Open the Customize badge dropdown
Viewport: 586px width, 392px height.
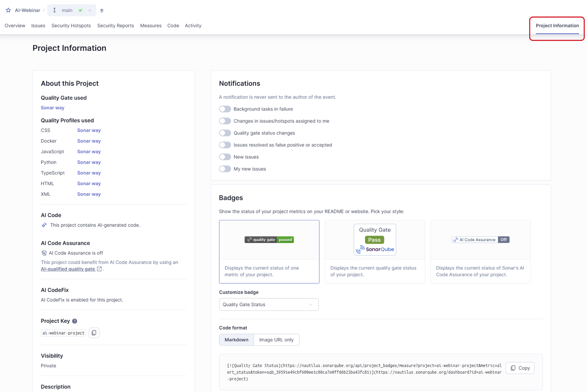point(268,304)
